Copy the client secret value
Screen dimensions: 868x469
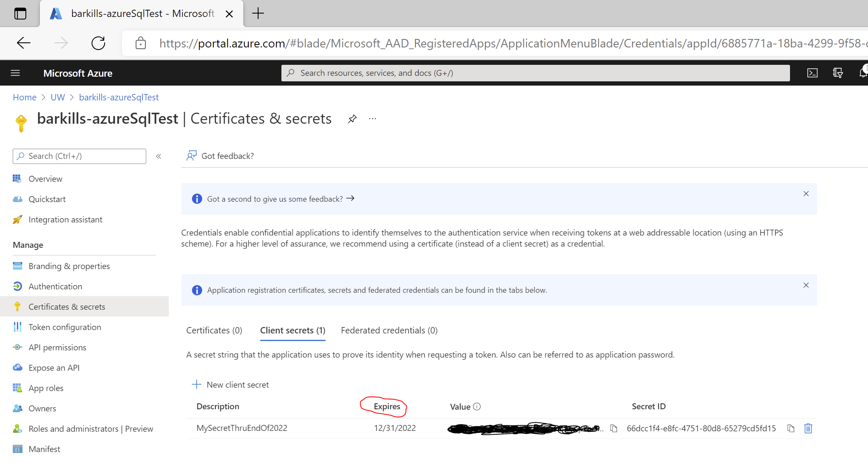[614, 428]
